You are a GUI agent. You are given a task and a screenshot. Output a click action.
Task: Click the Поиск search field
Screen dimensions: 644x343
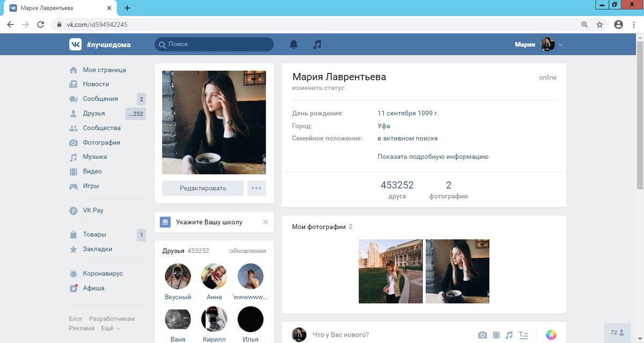click(214, 44)
